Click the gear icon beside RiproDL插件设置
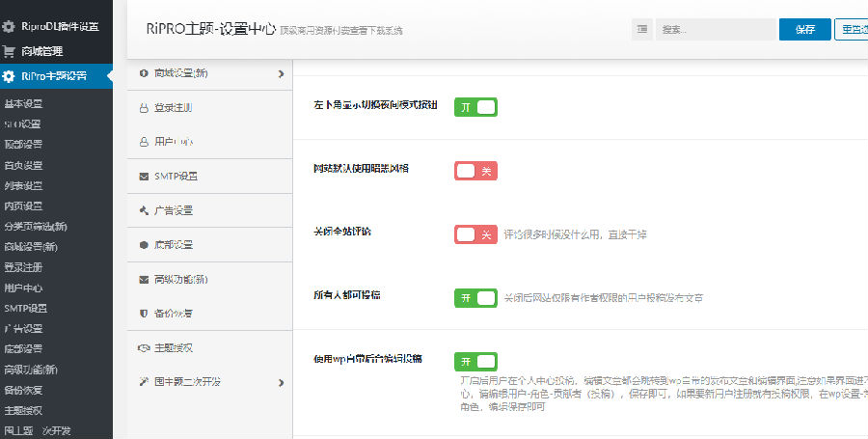Screen dimensions: 868x439 click(9, 27)
